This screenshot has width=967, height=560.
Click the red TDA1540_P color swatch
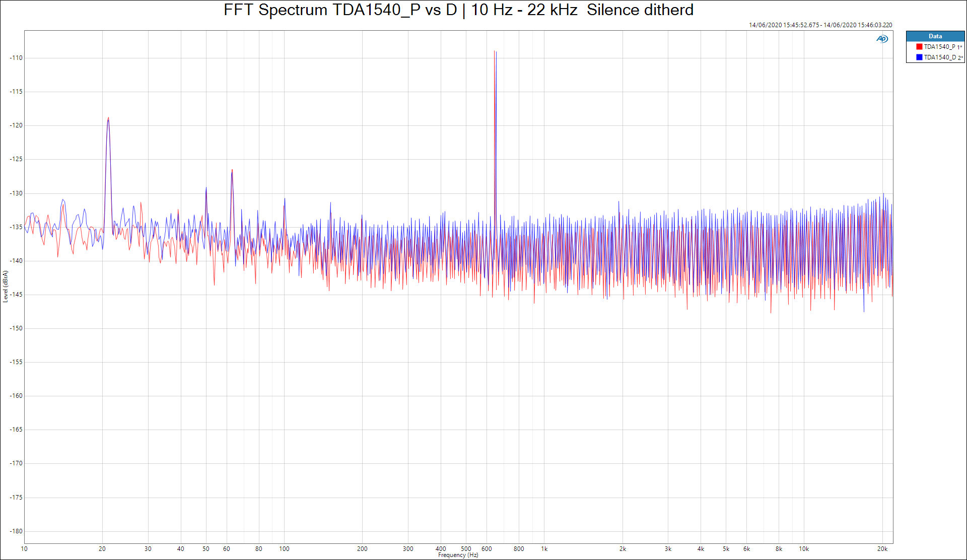pyautogui.click(x=919, y=47)
